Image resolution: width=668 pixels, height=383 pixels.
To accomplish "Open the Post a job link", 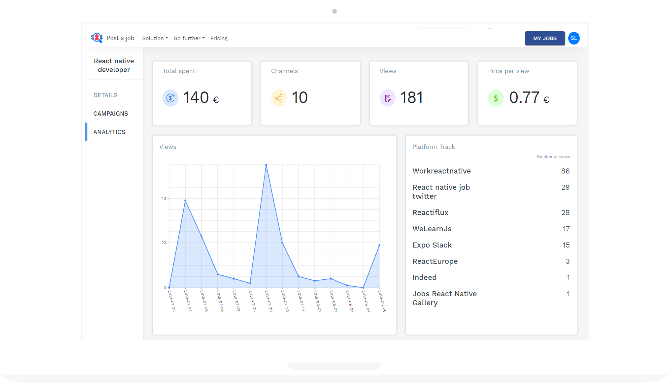I will tap(120, 38).
